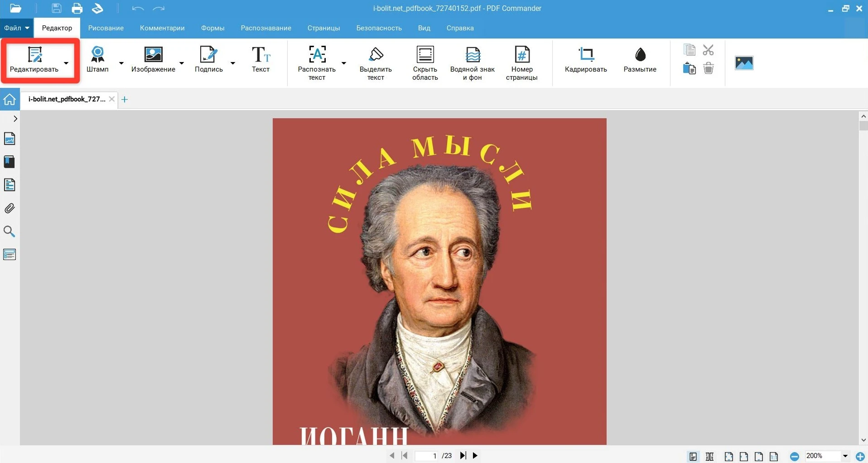This screenshot has height=463, width=868.
Task: Select the Stamp (Штамп) tool
Action: pos(97,59)
